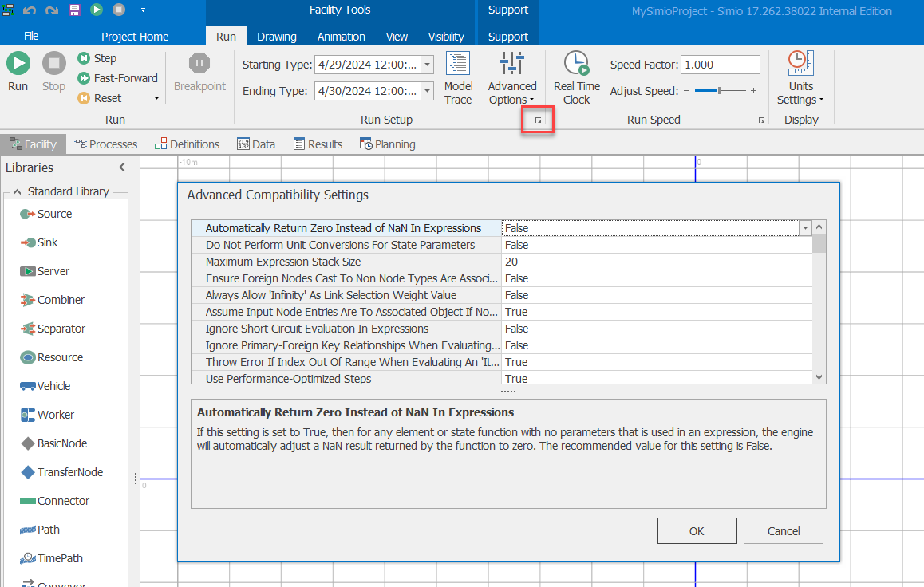Select the Vehicle library object

point(45,386)
